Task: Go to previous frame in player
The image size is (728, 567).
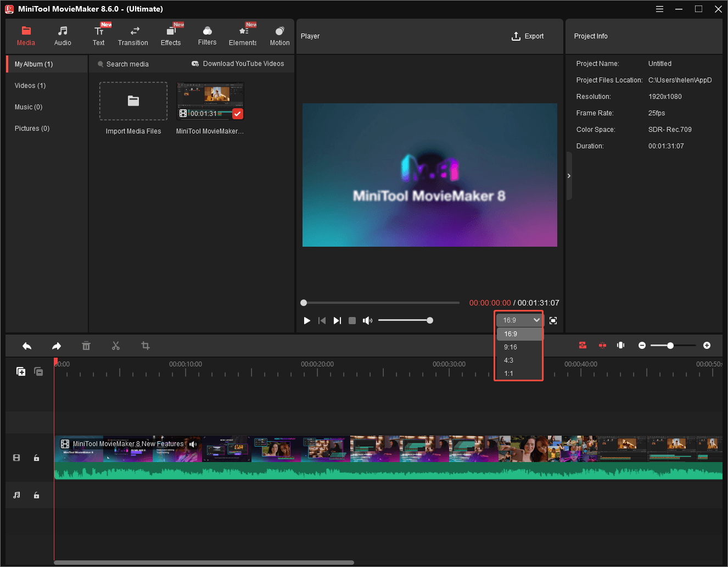Action: (x=322, y=320)
